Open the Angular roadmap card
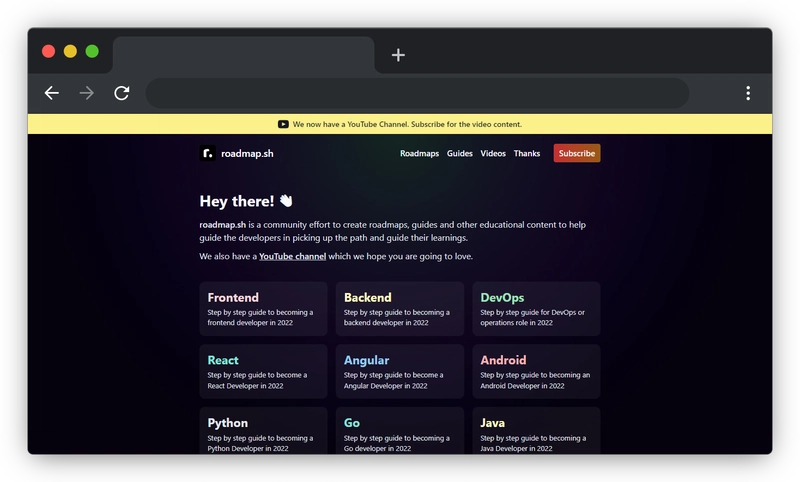800x482 pixels. coord(400,371)
